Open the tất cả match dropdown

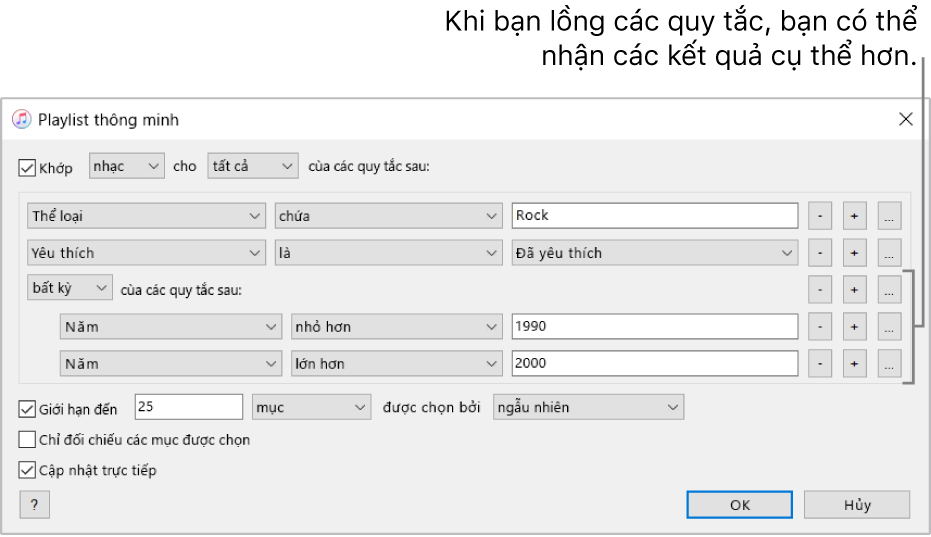pyautogui.click(x=252, y=166)
